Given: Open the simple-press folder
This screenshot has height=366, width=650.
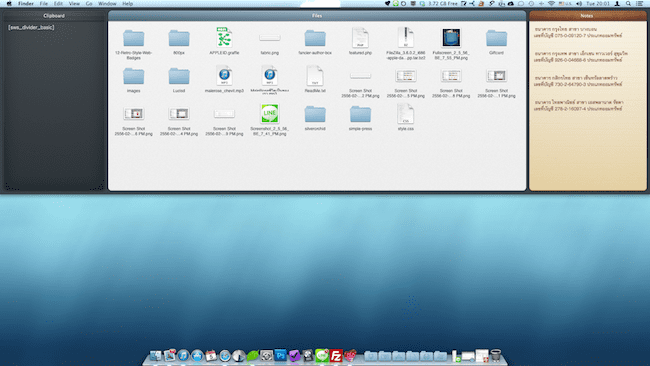Looking at the screenshot, I should pyautogui.click(x=360, y=114).
